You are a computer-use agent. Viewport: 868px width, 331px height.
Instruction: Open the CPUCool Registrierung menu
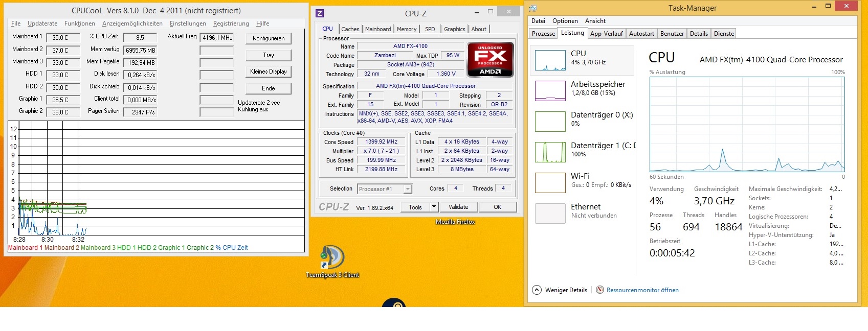click(x=231, y=23)
